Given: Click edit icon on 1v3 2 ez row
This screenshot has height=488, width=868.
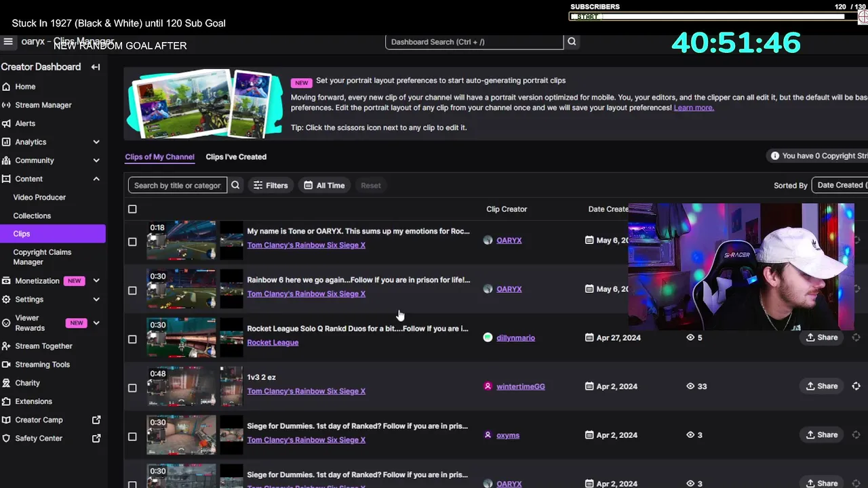Looking at the screenshot, I should tap(856, 386).
